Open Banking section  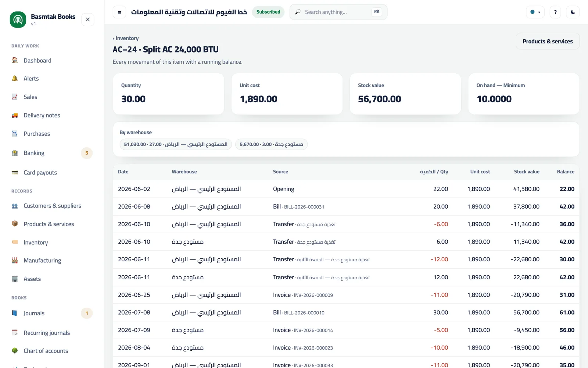coord(51,153)
